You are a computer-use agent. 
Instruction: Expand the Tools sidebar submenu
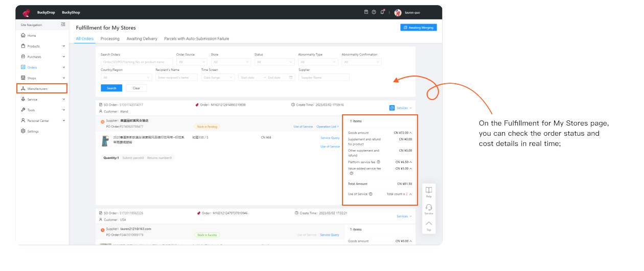64,110
